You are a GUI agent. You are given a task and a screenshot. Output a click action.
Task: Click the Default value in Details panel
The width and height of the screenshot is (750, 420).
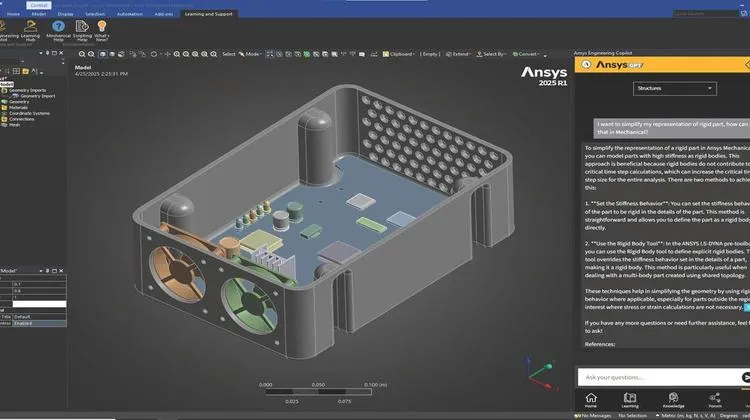(x=39, y=317)
